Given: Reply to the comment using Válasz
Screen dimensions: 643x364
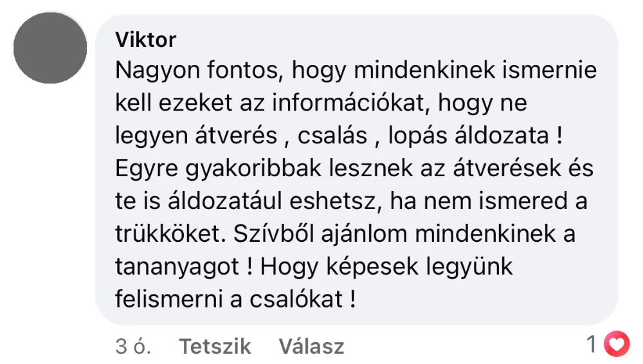Looking at the screenshot, I should (311, 347).
